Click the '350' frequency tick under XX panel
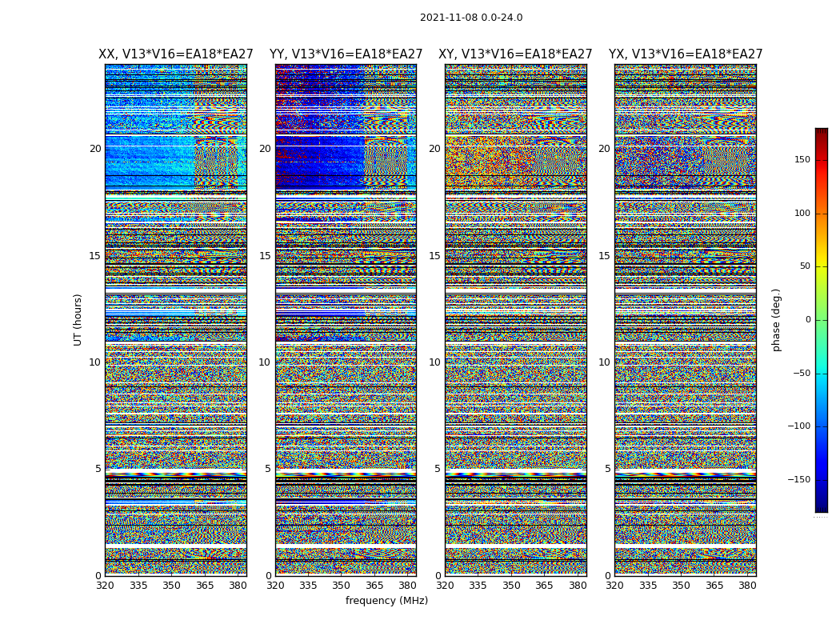Image resolution: width=840 pixels, height=640 pixels. 171,586
